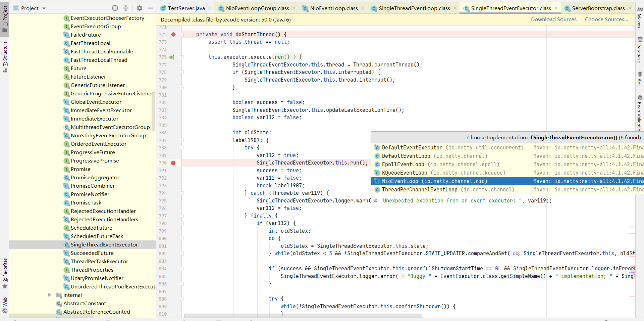Choose KQueueEventLoop implementation

click(507, 173)
